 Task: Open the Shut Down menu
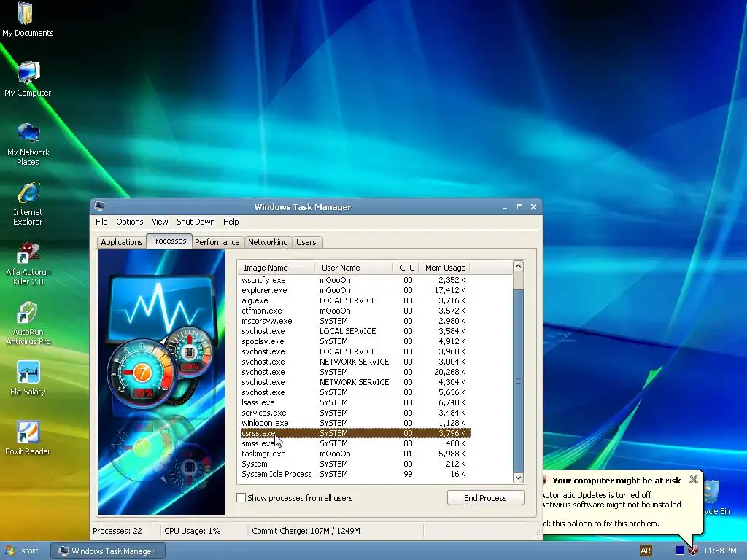tap(196, 222)
